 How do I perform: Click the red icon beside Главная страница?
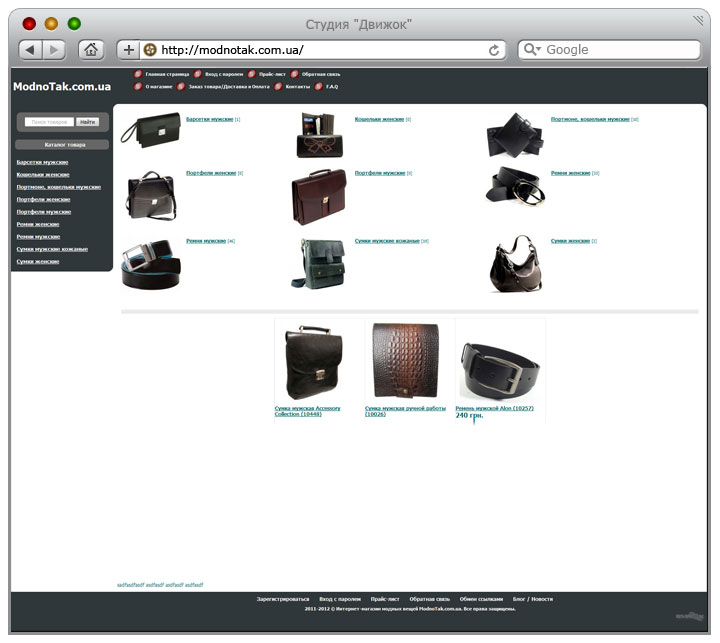click(x=138, y=74)
